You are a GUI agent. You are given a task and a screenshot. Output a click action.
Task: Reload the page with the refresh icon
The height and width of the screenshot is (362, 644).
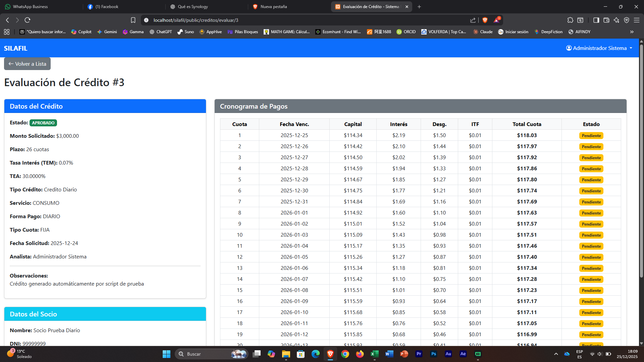pos(28,20)
